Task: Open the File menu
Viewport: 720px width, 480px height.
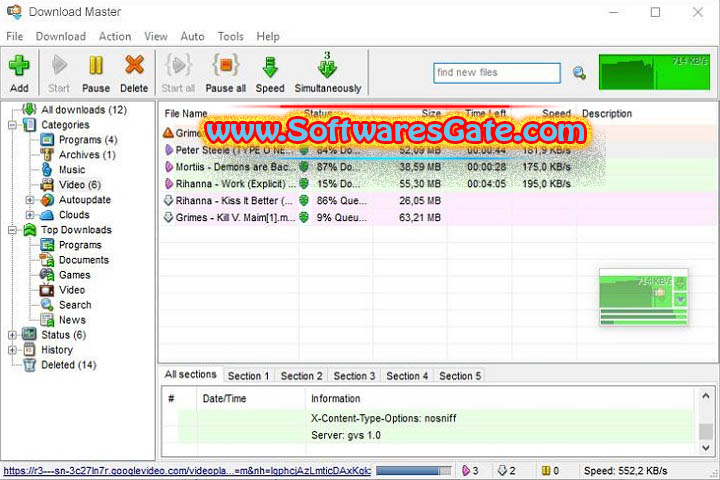Action: (x=15, y=36)
